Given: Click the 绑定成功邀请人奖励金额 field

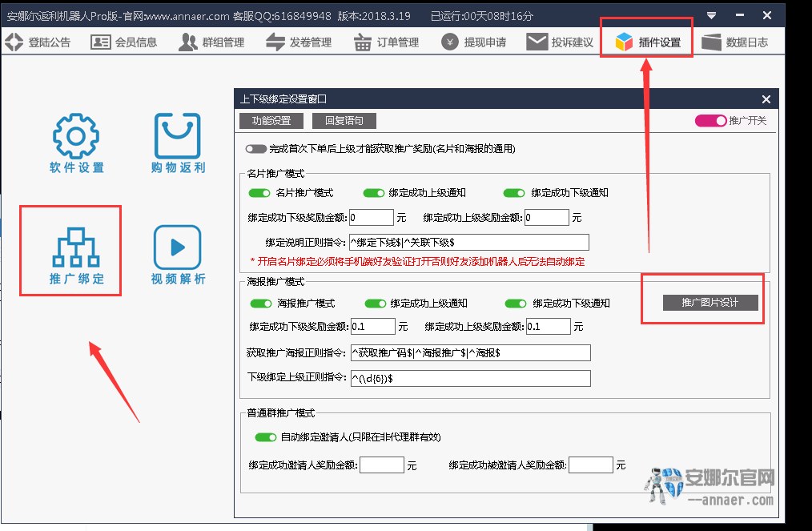Looking at the screenshot, I should click(382, 465).
